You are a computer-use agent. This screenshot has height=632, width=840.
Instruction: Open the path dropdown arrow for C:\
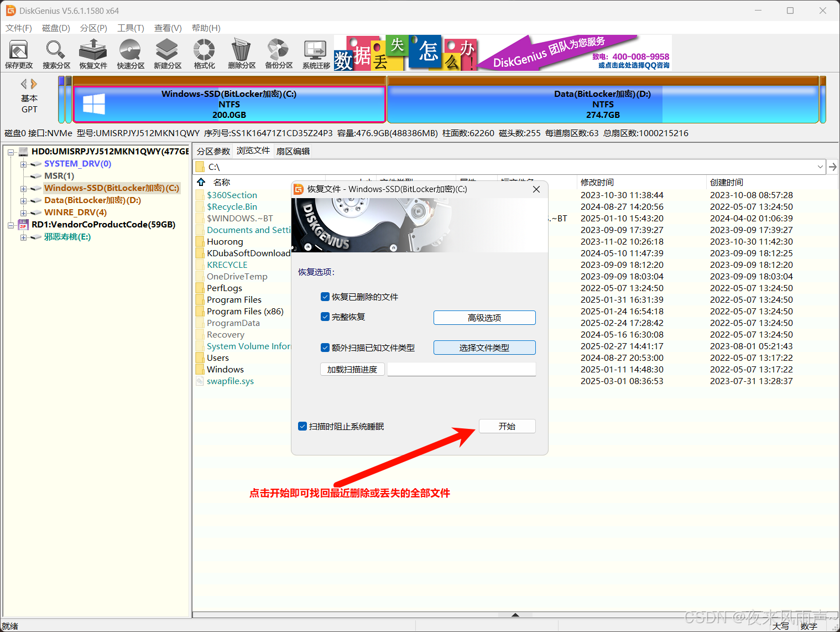tap(820, 167)
